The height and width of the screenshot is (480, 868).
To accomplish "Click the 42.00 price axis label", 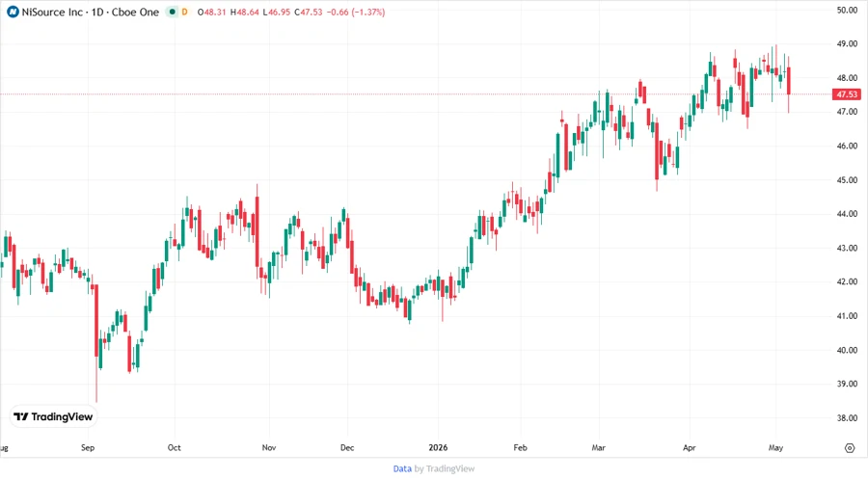I will 847,282.
